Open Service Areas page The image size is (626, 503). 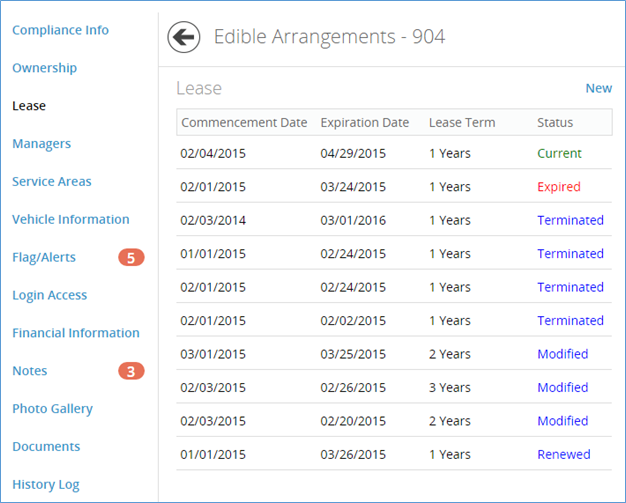52,181
